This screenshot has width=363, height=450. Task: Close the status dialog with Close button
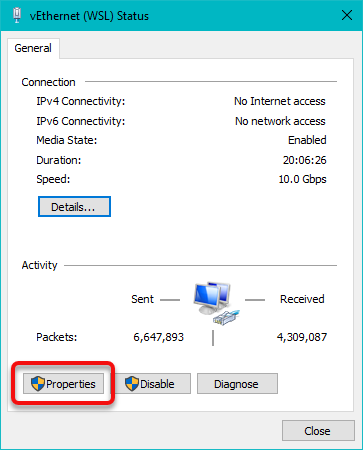318,431
